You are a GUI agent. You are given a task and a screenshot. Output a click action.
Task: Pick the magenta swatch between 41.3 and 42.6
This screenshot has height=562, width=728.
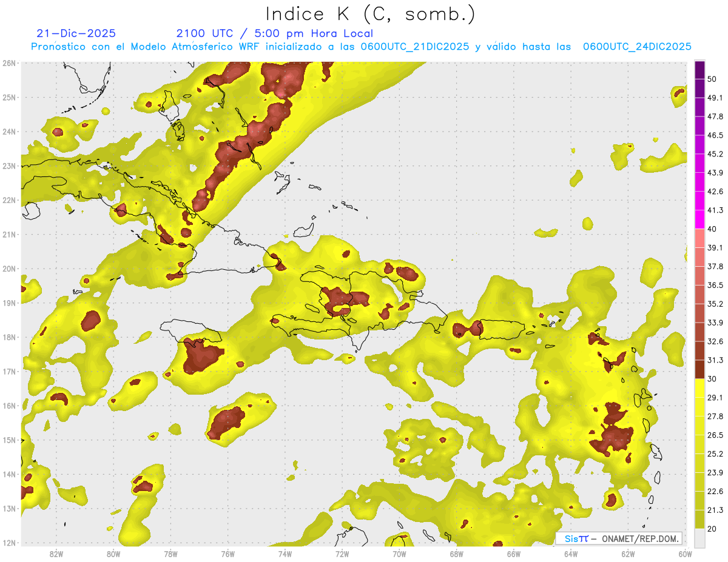(699, 201)
